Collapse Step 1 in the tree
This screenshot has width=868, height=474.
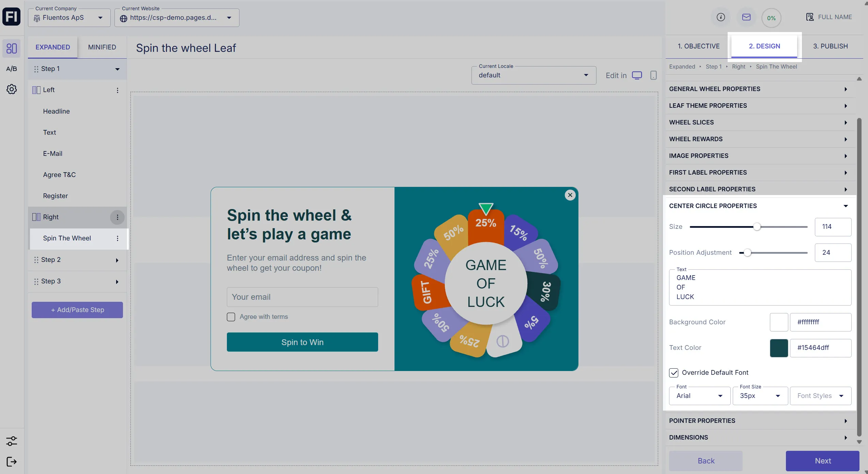coord(117,69)
